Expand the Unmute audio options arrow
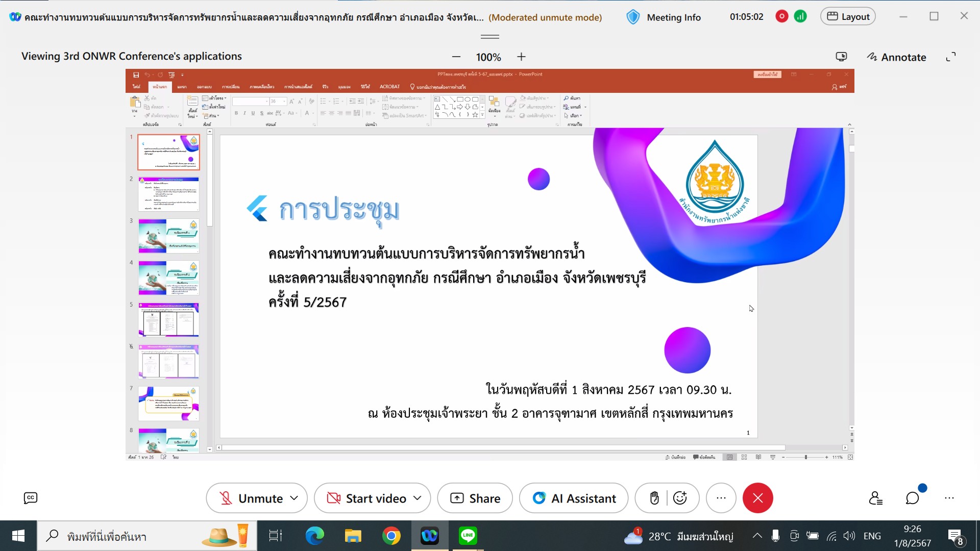 point(295,498)
